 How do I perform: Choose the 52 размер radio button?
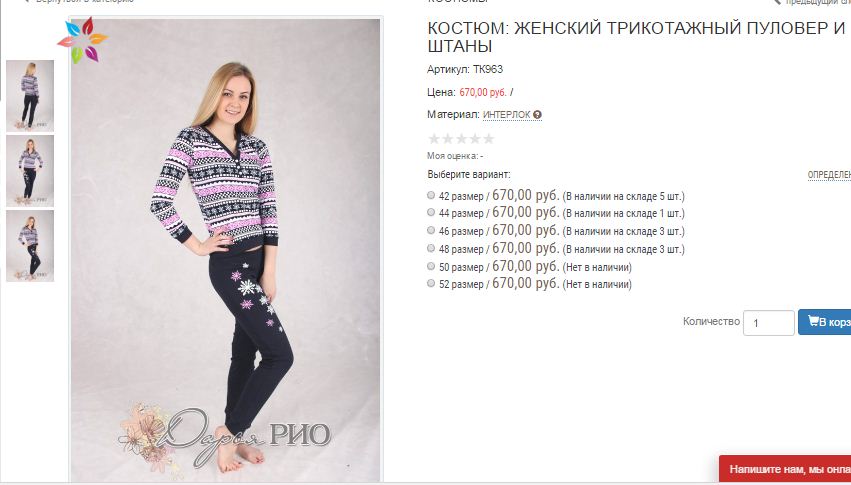coord(431,283)
